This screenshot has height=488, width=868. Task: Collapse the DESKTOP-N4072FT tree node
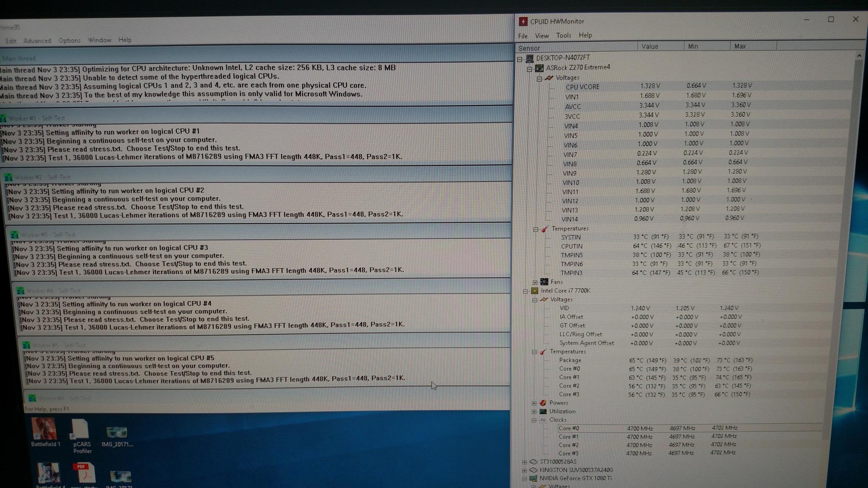[x=520, y=59]
